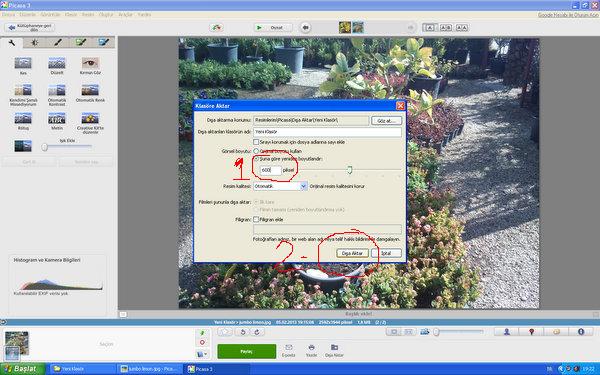Image resolution: width=600 pixels, height=375 pixels.
Task: Enable adding numbers to file names checkbox
Action: [256, 142]
